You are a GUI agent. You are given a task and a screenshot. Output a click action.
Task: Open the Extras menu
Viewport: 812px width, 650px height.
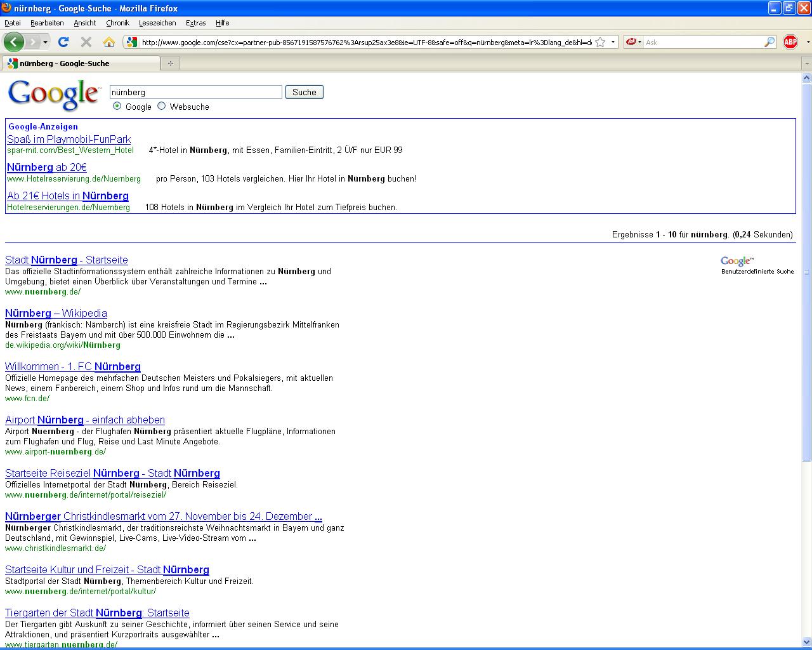[195, 23]
